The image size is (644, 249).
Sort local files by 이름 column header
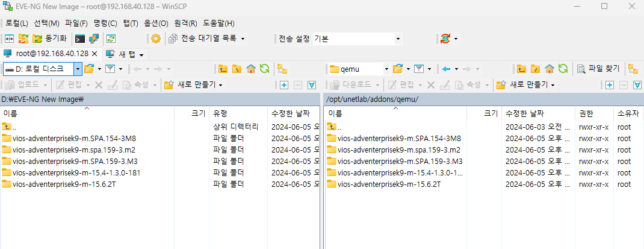[87, 113]
